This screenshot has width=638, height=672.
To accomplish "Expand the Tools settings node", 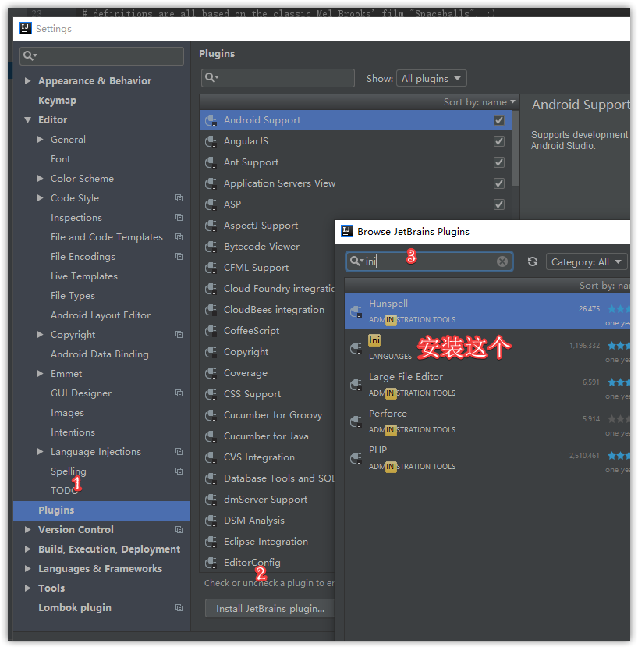I will coord(27,588).
